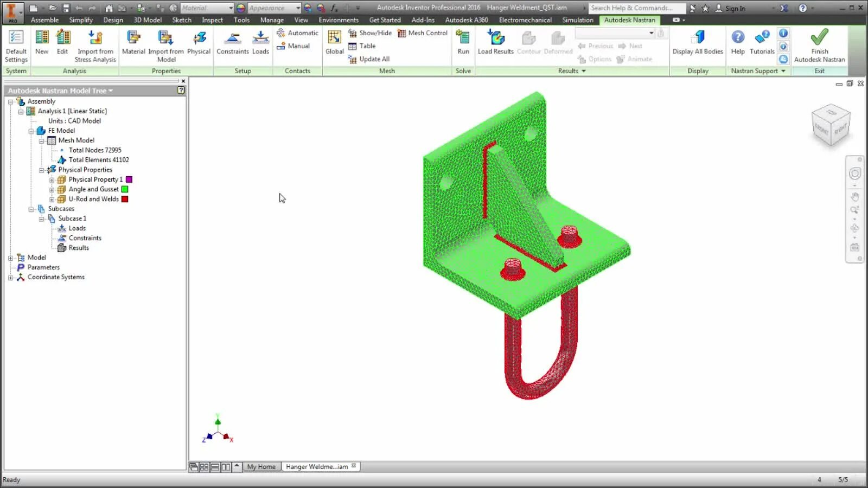This screenshot has width=868, height=488.
Task: Switch to the Environments tab
Action: pyautogui.click(x=339, y=20)
